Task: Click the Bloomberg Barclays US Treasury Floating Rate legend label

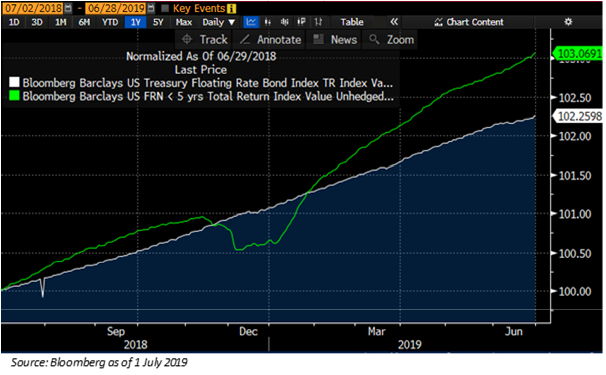Action: (208, 83)
